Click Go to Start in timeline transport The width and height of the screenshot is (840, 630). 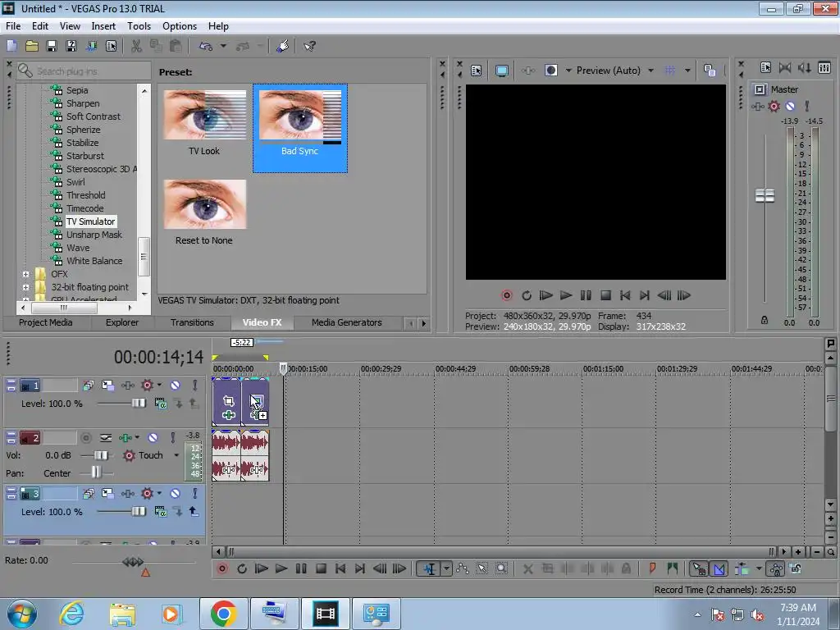pos(340,569)
